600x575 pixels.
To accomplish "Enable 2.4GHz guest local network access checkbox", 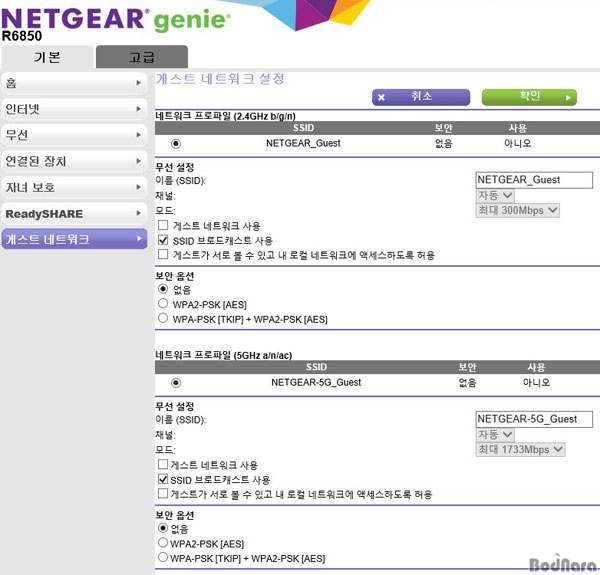I will click(163, 254).
